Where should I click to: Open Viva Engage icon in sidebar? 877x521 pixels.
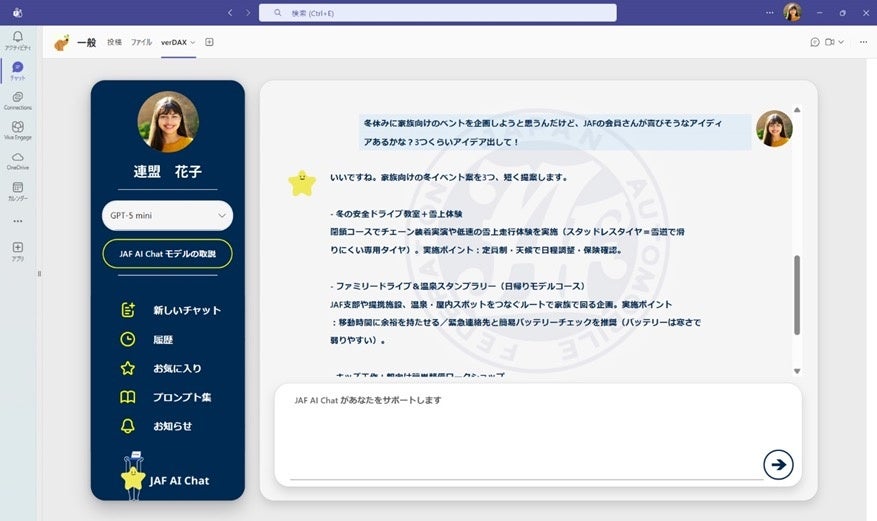pos(18,130)
